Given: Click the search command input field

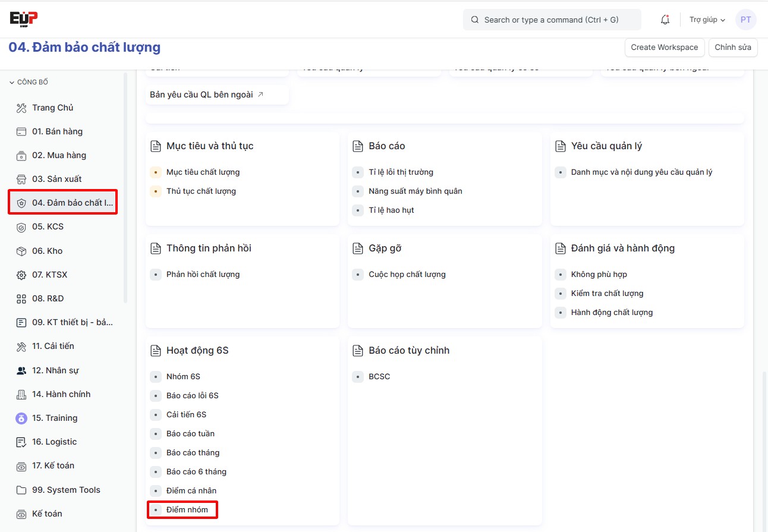Looking at the screenshot, I should point(552,20).
